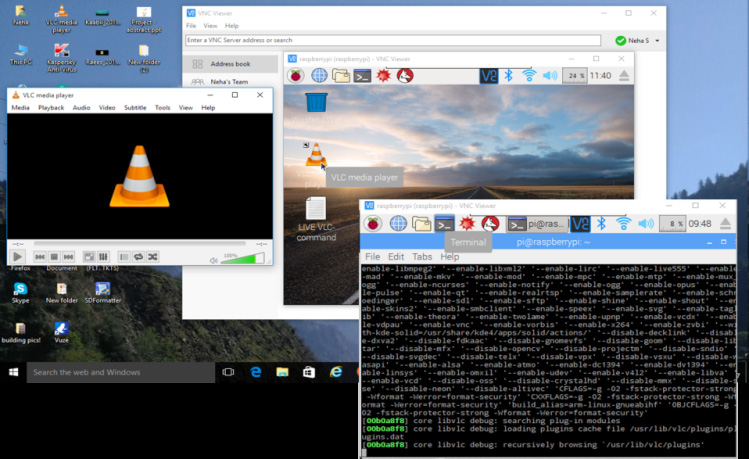Click Bluetooth icon in upper VNC session
The width and height of the screenshot is (749, 459).
[509, 75]
